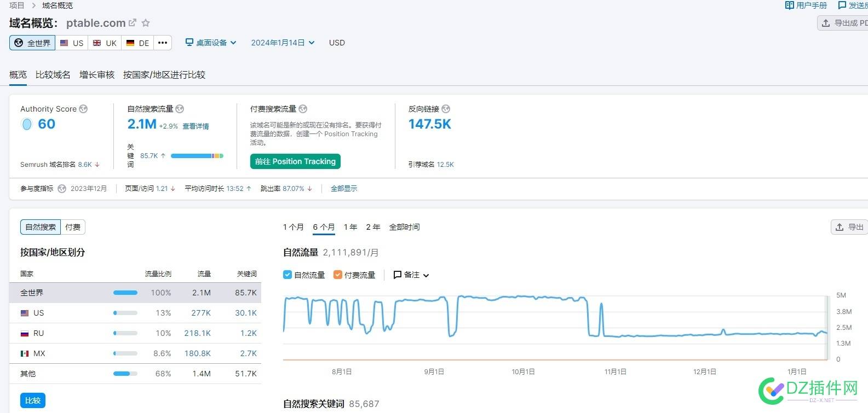
Task: Select the 6 个月 time range
Action: 324,227
